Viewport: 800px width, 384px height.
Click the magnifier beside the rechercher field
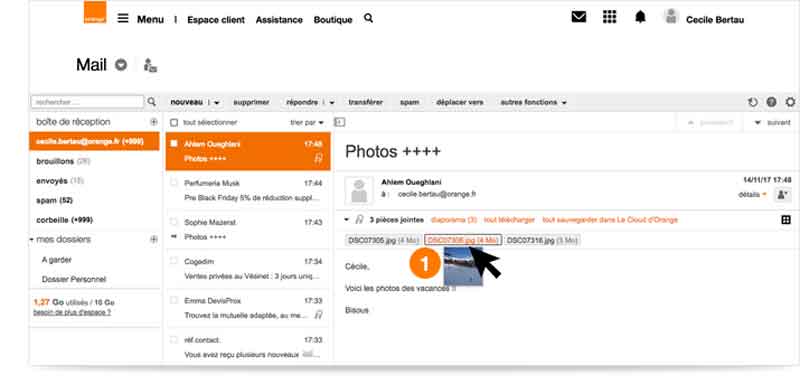(x=152, y=102)
